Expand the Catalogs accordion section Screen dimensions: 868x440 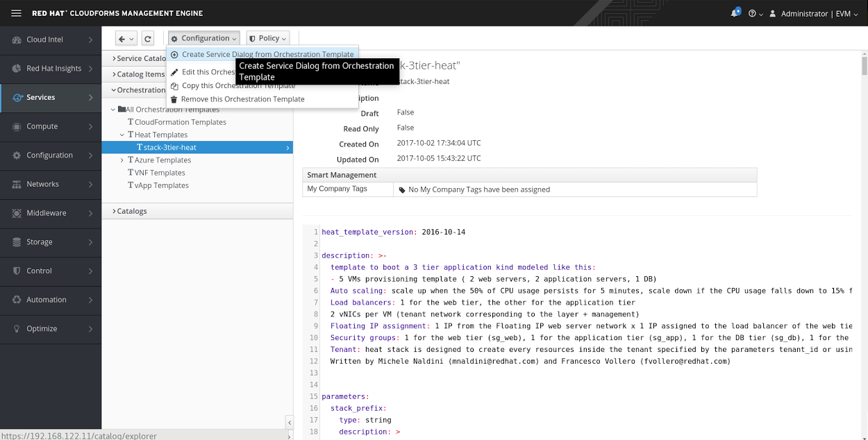[x=132, y=211]
